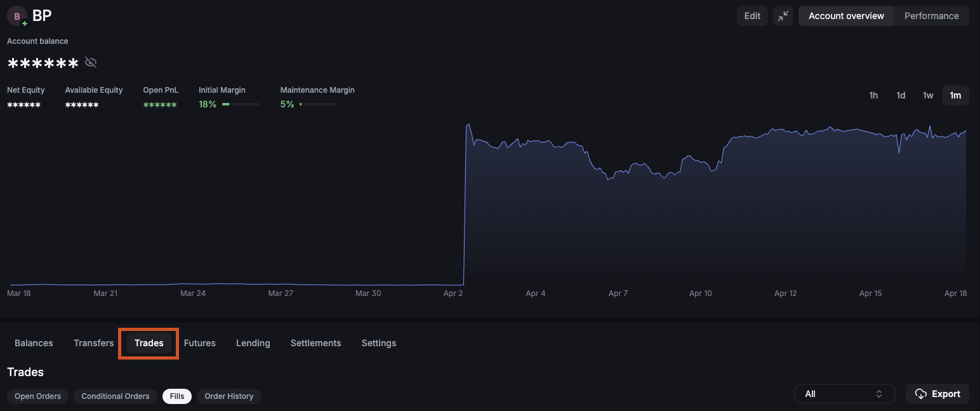
Task: Switch to Account overview view
Action: (x=846, y=16)
